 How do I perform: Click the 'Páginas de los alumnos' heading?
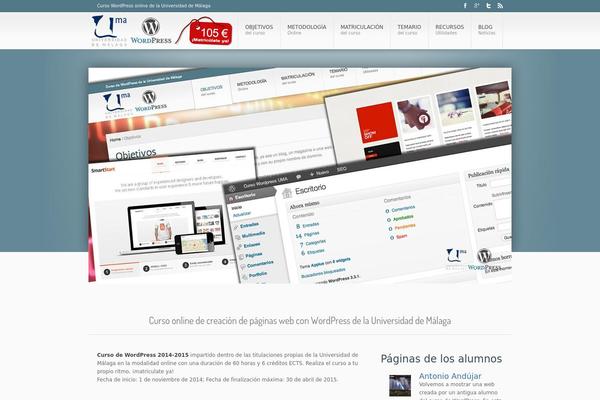pyautogui.click(x=441, y=359)
